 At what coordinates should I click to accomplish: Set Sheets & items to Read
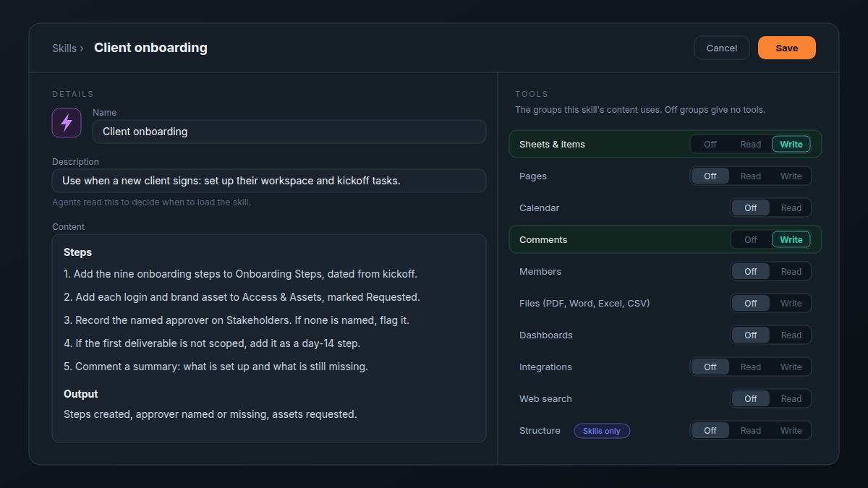751,144
